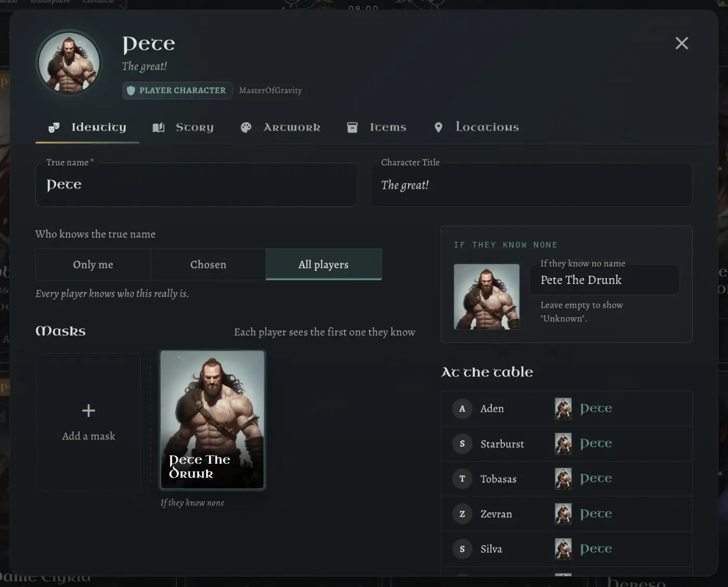Click Pete portrait in Silva's row
The image size is (728, 587).
563,549
